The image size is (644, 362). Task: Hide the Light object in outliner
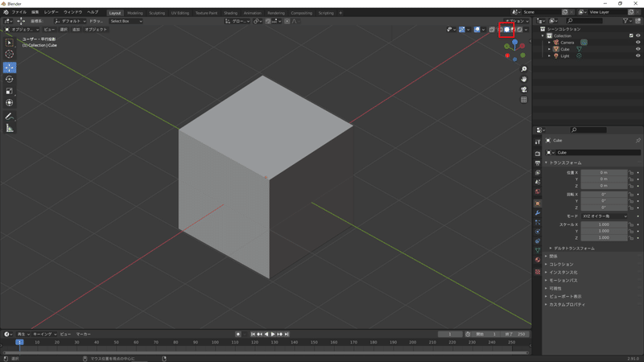pyautogui.click(x=638, y=56)
